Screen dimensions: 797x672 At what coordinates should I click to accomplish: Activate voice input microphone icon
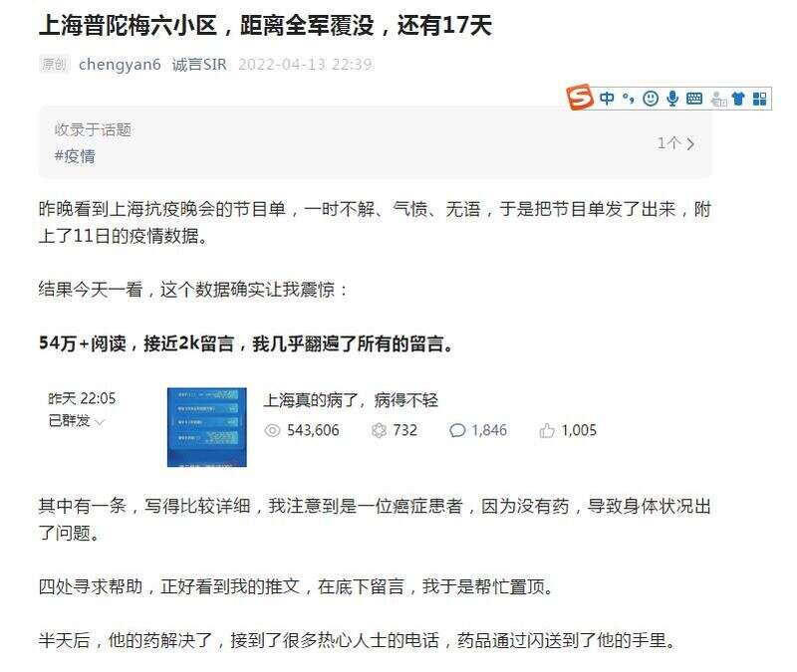(672, 98)
